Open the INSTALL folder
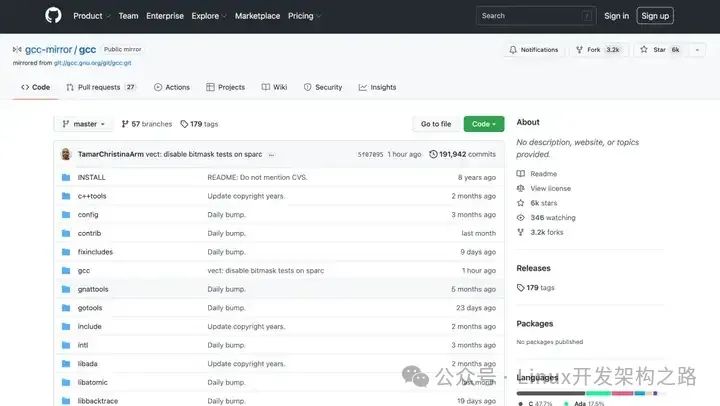 (x=91, y=177)
